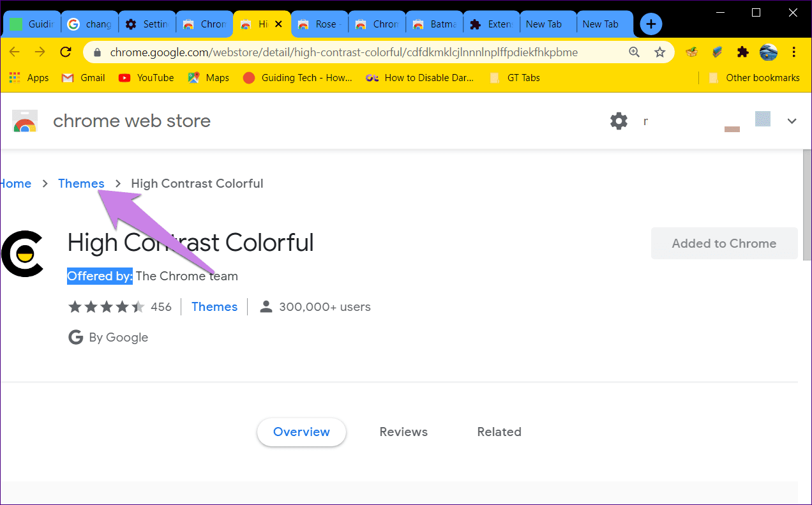Switch to the Chrome Web Store tab right of the Rose tab

[x=377, y=24]
